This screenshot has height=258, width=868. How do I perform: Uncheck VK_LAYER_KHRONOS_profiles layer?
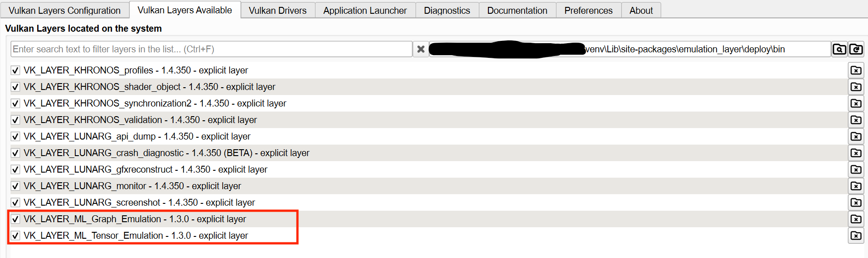16,70
